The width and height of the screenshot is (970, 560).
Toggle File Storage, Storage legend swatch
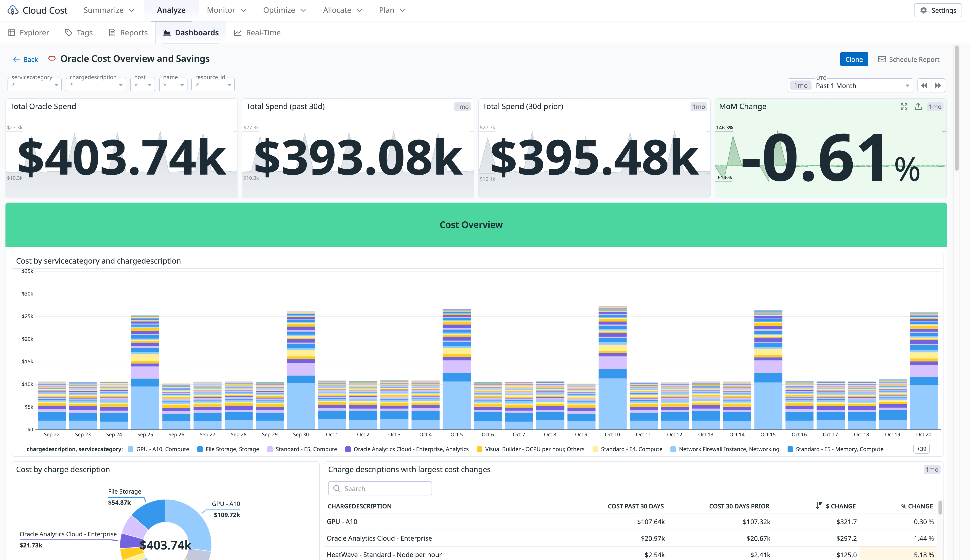(200, 449)
